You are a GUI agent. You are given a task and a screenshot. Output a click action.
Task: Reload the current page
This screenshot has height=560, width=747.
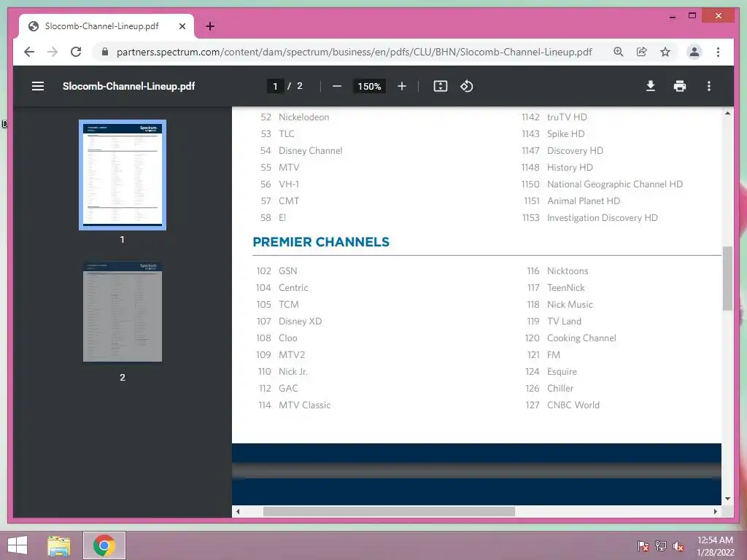(x=76, y=52)
